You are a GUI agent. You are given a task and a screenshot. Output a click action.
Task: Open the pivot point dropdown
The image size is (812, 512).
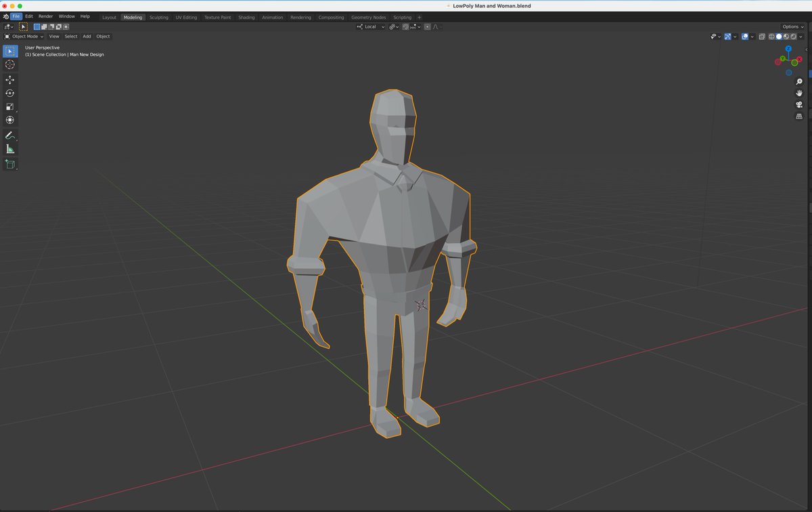click(394, 27)
